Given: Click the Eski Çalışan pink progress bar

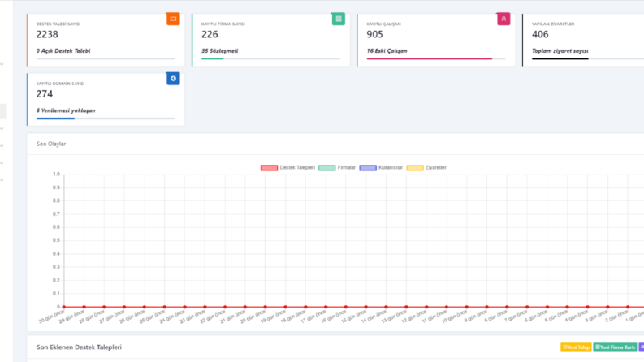Looking at the screenshot, I should [x=429, y=58].
